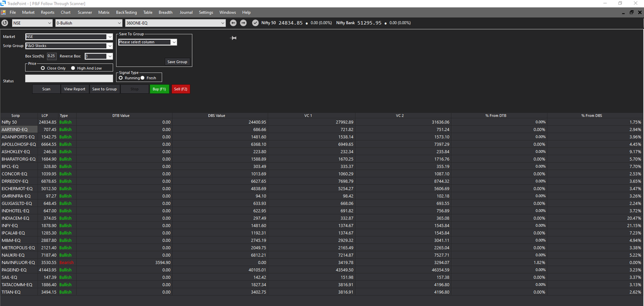The image size is (644, 306).
Task: Sort by the Scrip column header
Action: 16,115
